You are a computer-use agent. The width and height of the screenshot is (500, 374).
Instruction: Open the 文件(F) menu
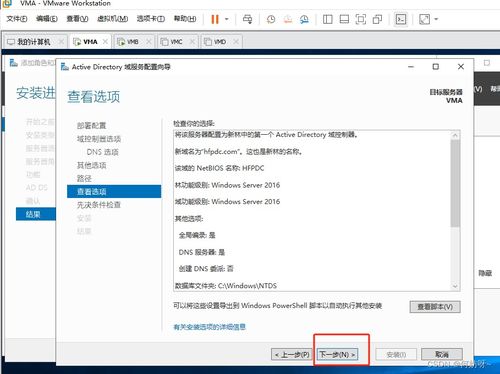click(17, 19)
